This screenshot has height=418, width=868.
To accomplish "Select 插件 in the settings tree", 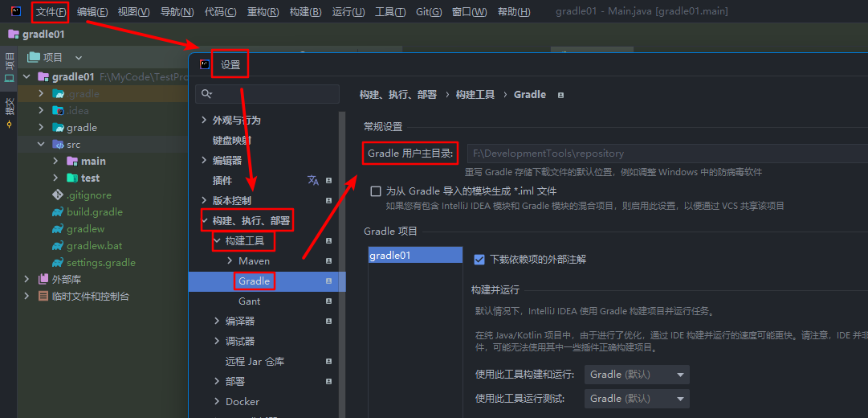I will (x=222, y=181).
